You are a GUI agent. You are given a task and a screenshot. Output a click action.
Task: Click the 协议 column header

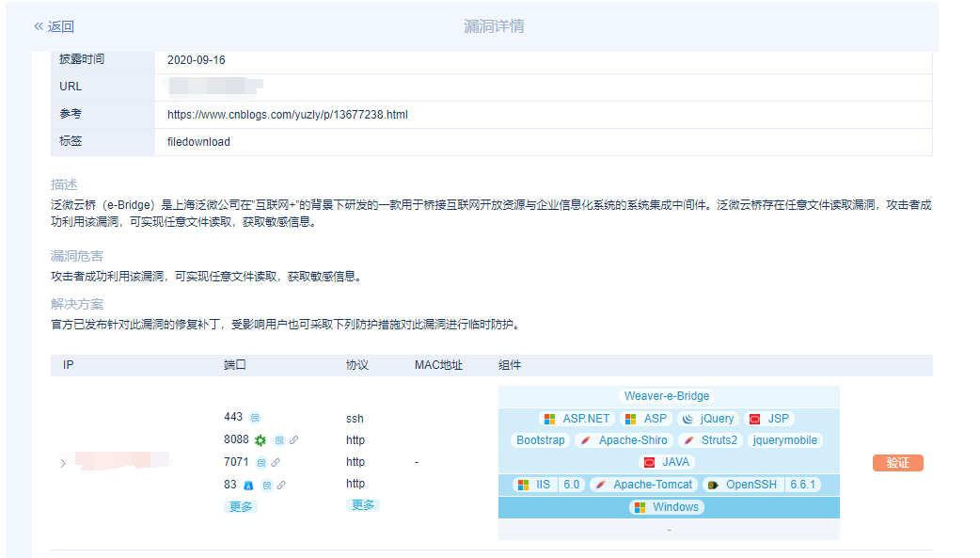pos(357,365)
